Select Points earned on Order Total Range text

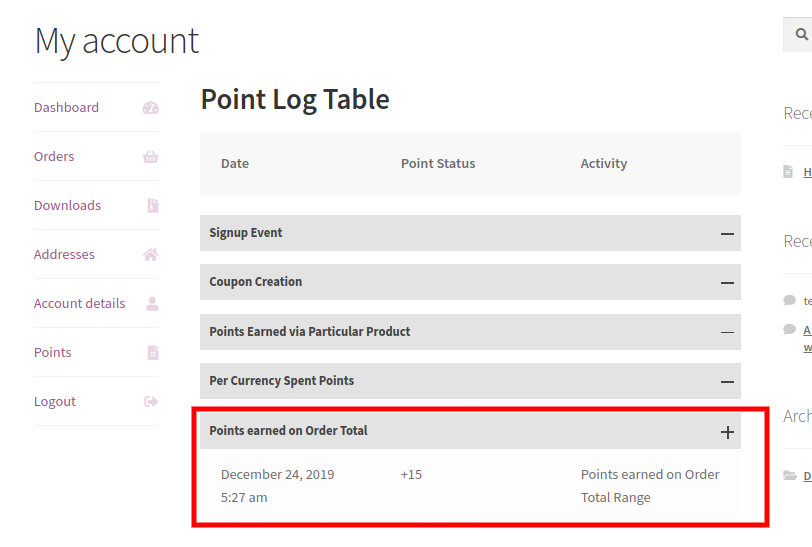coord(650,486)
